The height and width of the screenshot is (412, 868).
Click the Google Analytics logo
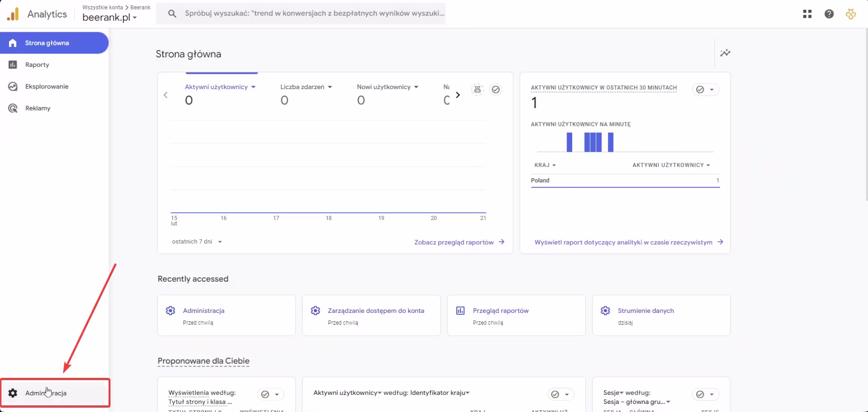pyautogui.click(x=13, y=14)
